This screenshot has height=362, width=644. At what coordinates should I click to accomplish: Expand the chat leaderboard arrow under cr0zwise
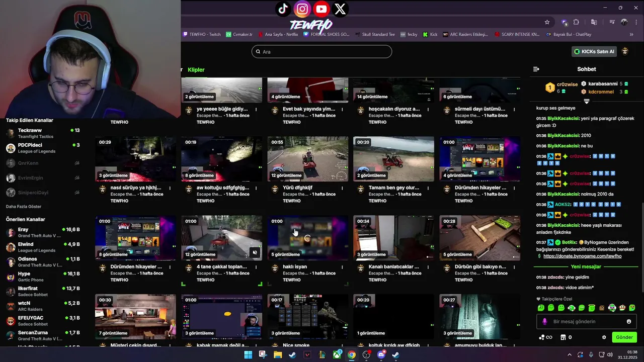[587, 101]
